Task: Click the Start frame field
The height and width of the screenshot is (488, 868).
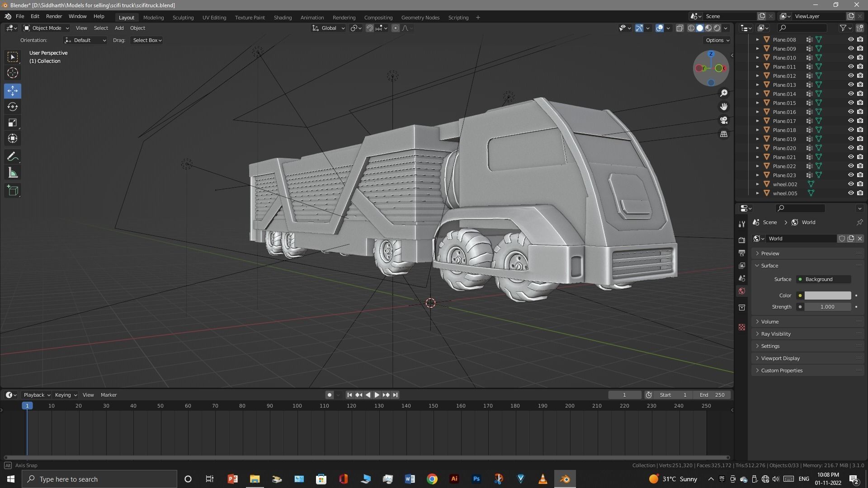Action: pos(673,395)
